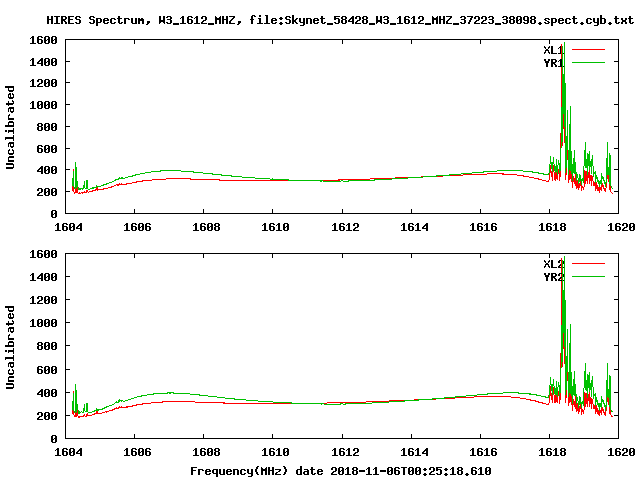Screen dimensions: 640x480
Task: Select the YR2 legend label
Action: pos(553,277)
